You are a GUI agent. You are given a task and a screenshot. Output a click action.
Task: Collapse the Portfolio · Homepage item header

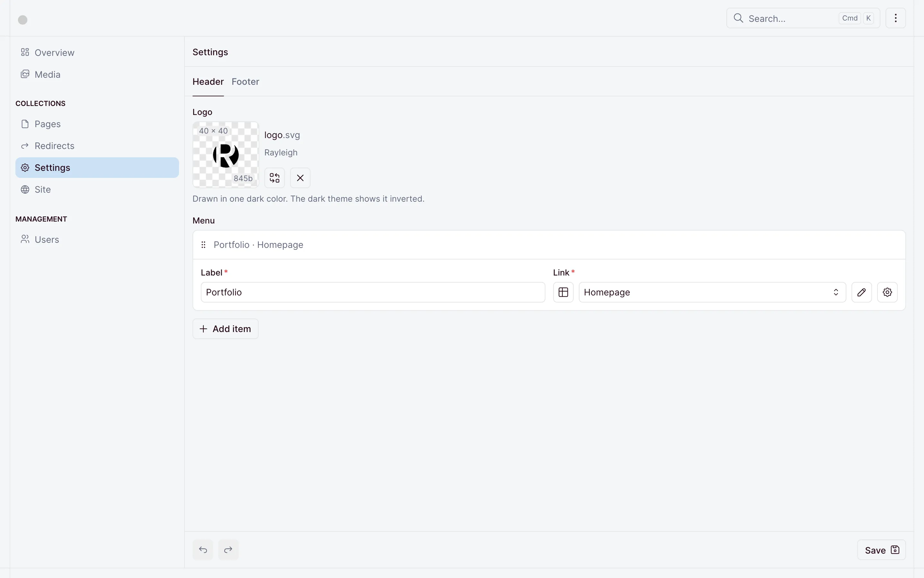click(549, 245)
